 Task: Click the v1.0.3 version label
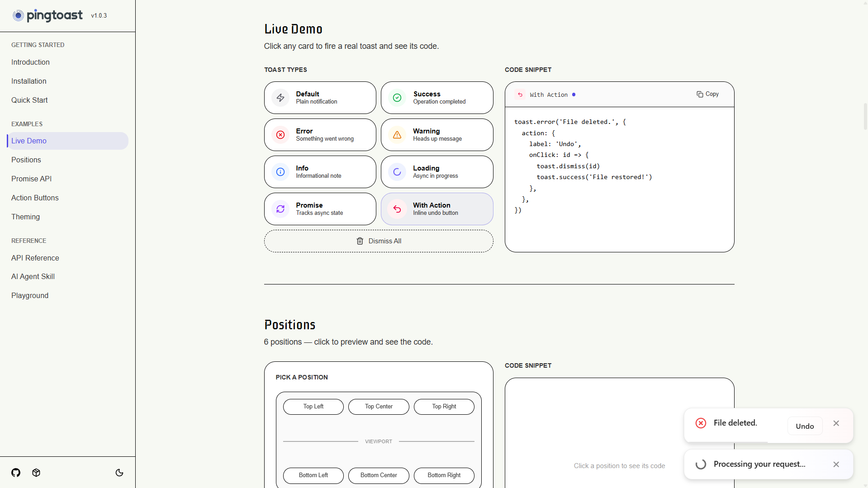coord(99,15)
